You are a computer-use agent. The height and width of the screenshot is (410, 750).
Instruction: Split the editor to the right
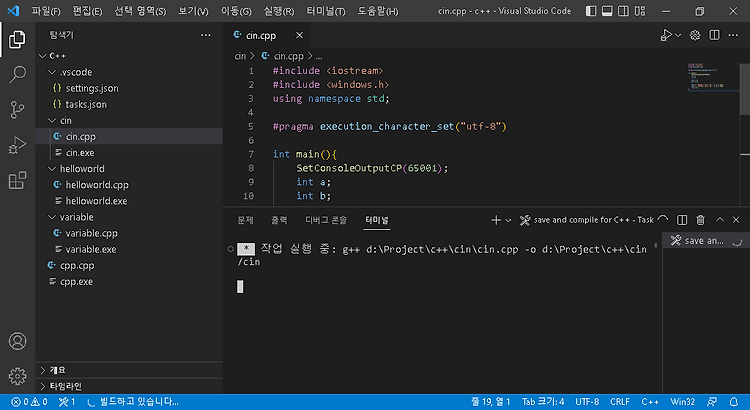click(714, 35)
